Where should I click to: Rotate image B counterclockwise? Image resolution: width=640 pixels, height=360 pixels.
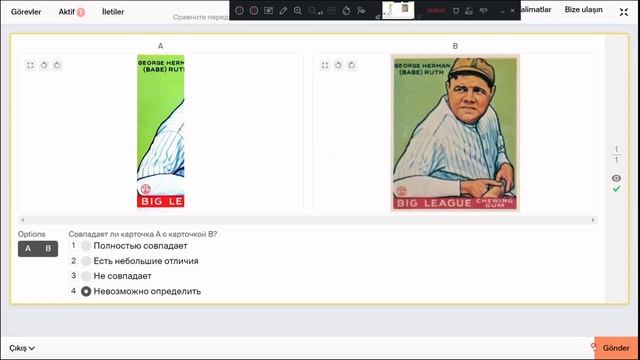point(338,65)
